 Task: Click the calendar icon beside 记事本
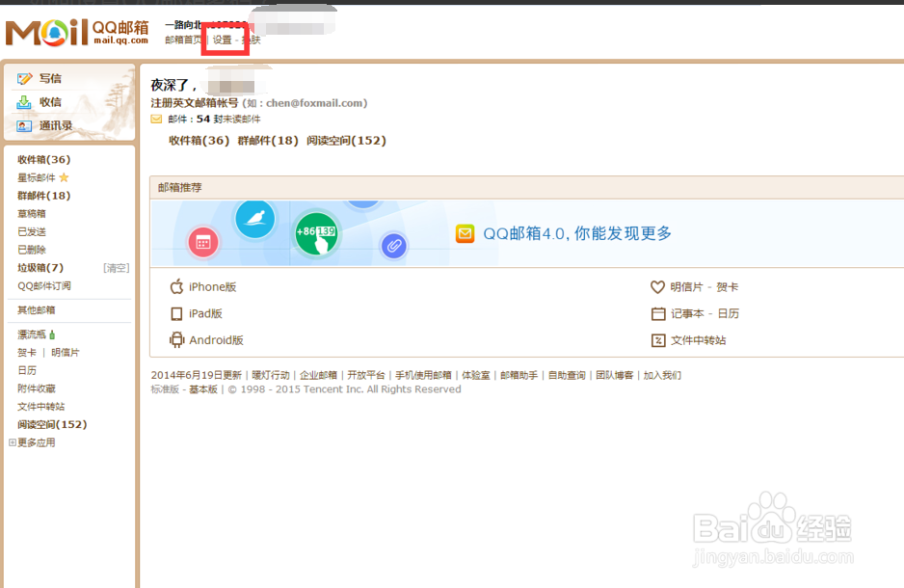(658, 313)
